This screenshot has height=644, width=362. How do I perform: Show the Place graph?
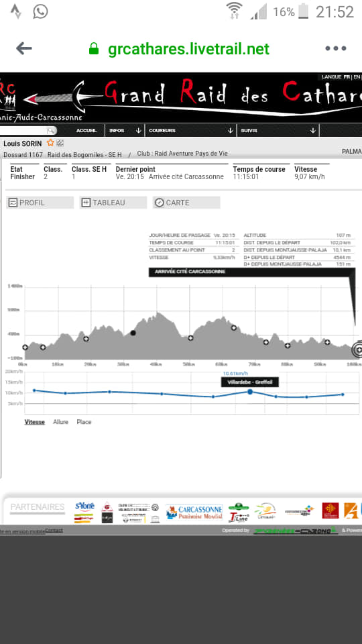(84, 422)
